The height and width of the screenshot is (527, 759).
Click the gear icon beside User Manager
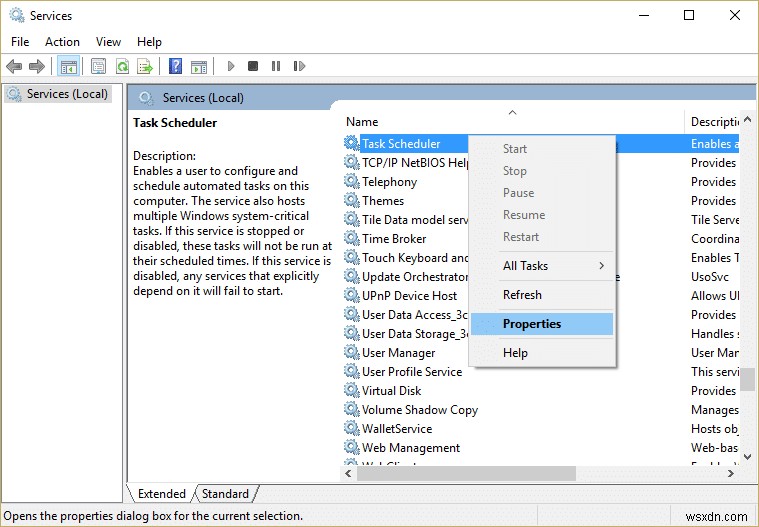point(351,352)
